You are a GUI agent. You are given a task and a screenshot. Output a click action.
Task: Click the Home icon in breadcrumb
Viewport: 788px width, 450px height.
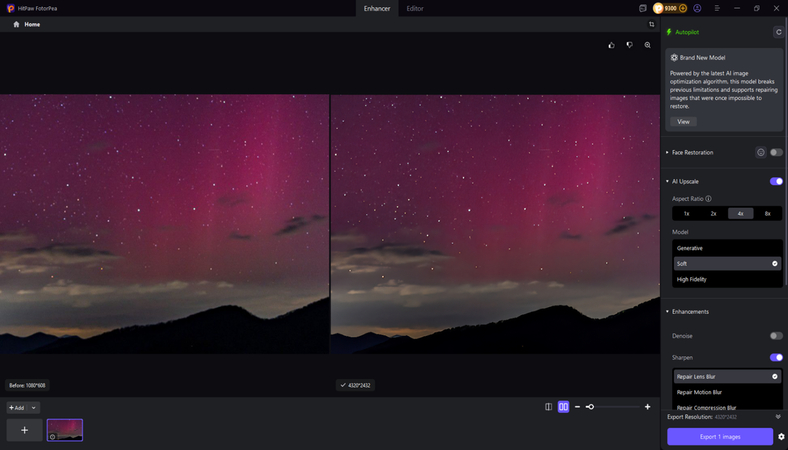point(16,24)
